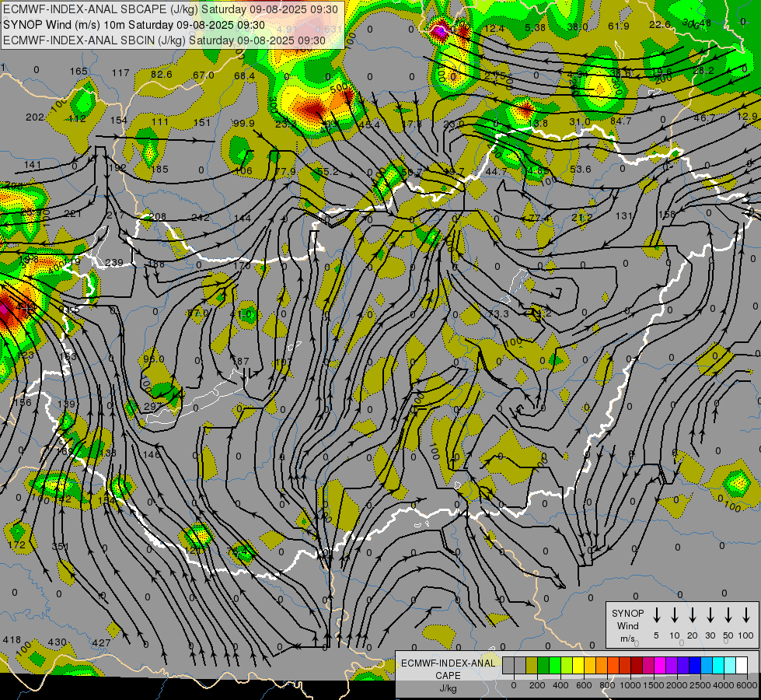Click the map value 427
This screenshot has height=700, width=761.
pos(101,642)
